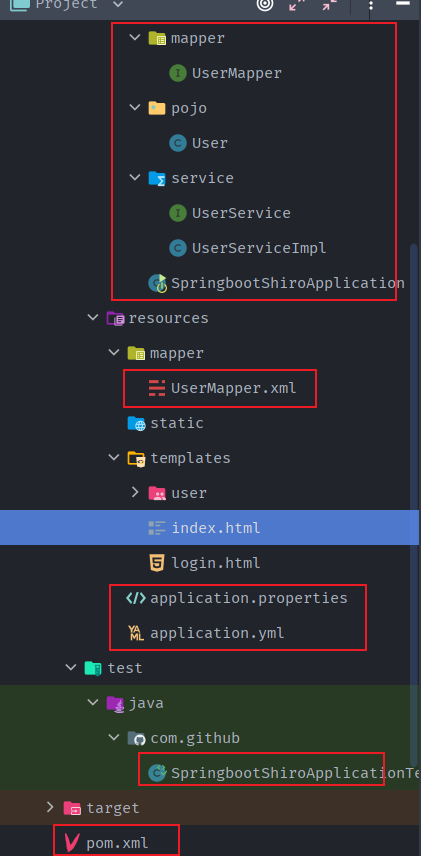The height and width of the screenshot is (856, 421).
Task: Expand the user templates folder
Action: pos(135,492)
